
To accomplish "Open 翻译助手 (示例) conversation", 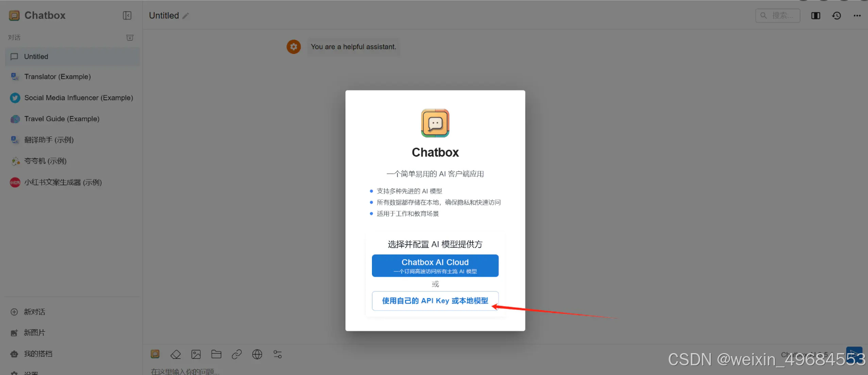I will [x=72, y=140].
